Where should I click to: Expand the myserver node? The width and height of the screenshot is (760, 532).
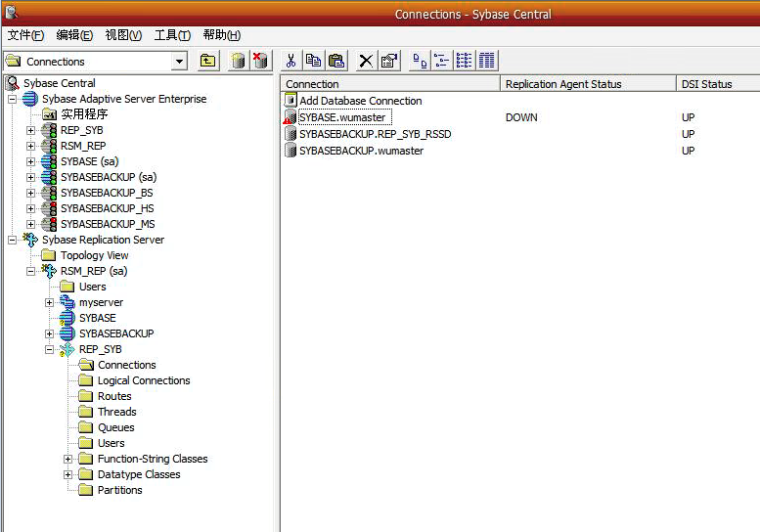click(x=50, y=302)
